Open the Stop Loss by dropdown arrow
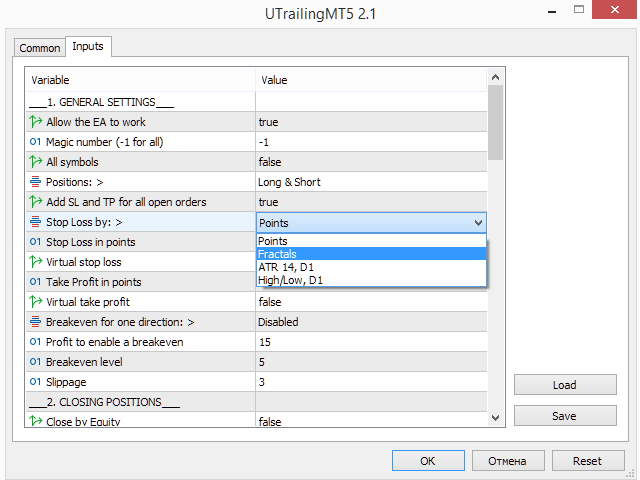 pyautogui.click(x=478, y=223)
